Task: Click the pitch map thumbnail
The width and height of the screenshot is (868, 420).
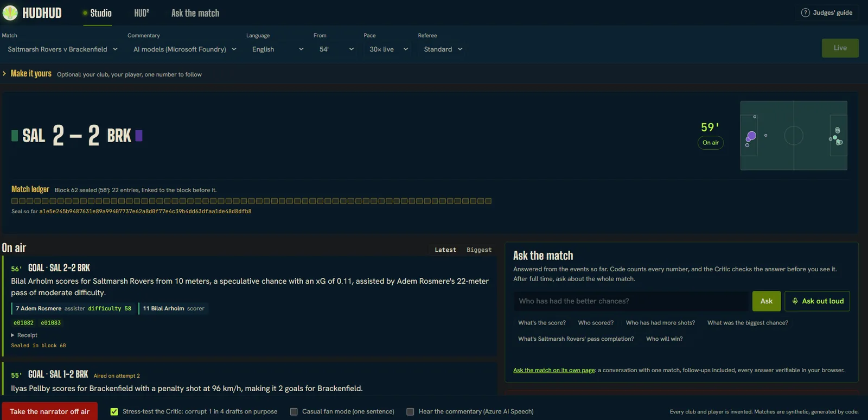Action: point(794,136)
